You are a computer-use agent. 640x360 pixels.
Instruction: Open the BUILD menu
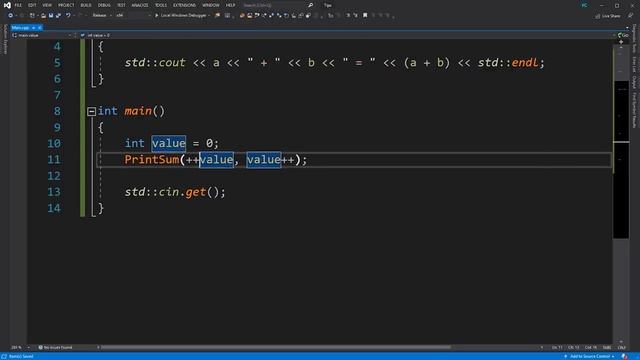pos(86,5)
